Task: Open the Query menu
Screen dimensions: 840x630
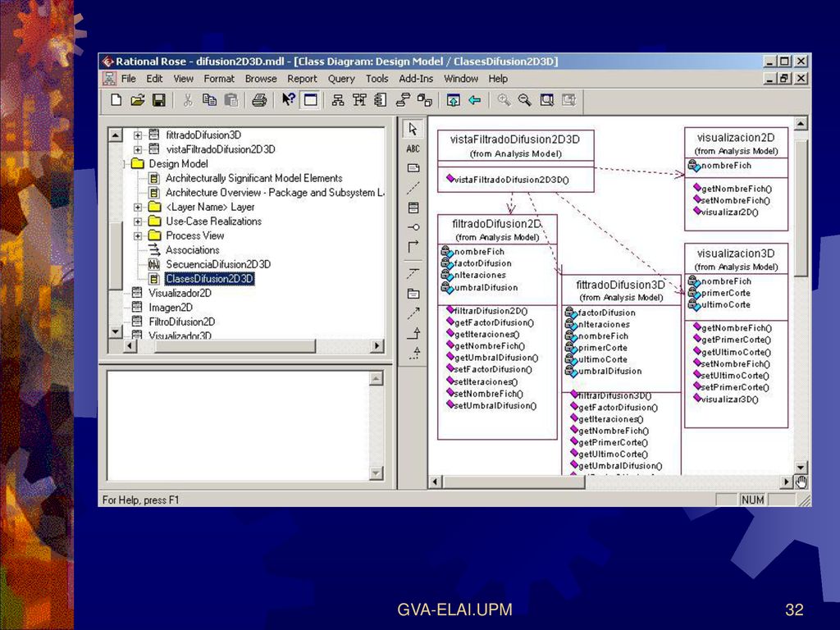Action: [341, 79]
